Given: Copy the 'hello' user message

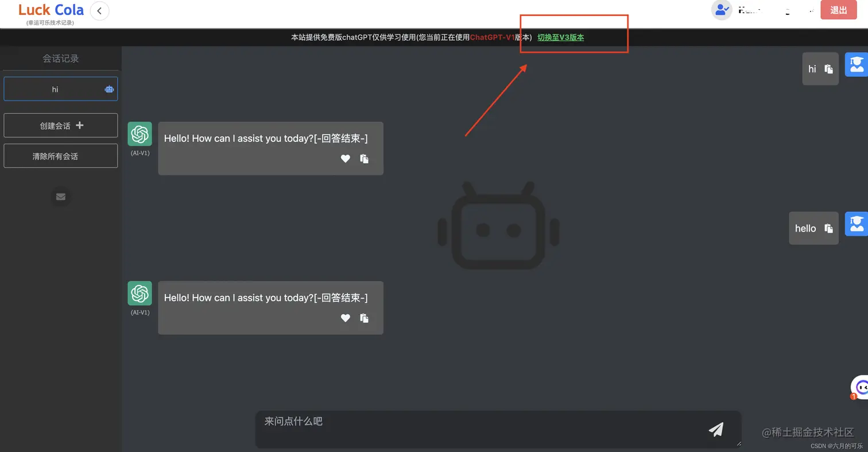Looking at the screenshot, I should tap(828, 228).
